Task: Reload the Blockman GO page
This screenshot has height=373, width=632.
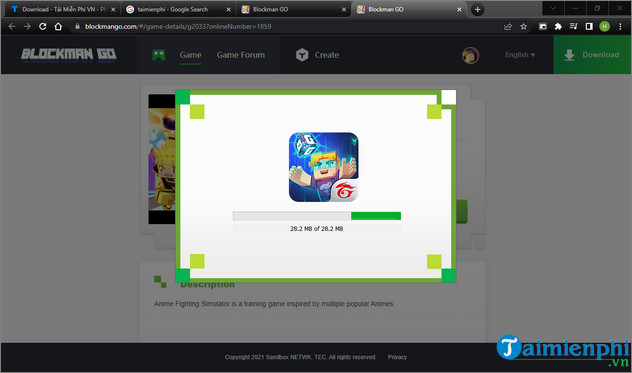Action: [42, 27]
